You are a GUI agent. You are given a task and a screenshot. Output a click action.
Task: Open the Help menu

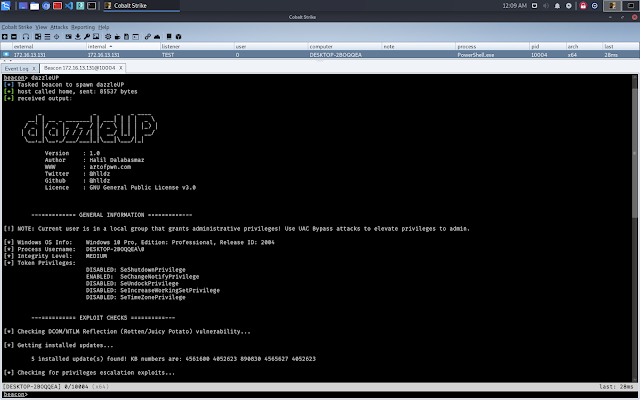point(104,27)
